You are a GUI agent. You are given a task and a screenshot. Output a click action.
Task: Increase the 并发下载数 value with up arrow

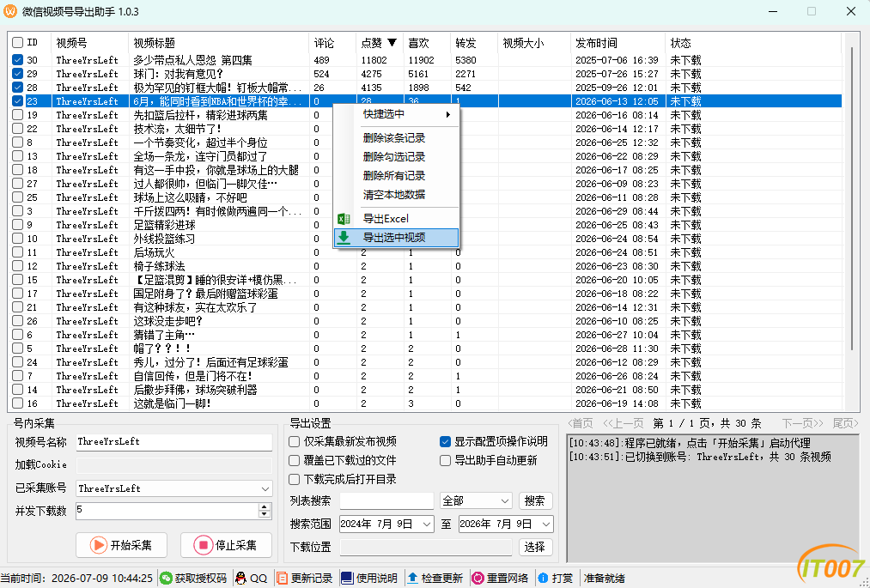pos(265,507)
